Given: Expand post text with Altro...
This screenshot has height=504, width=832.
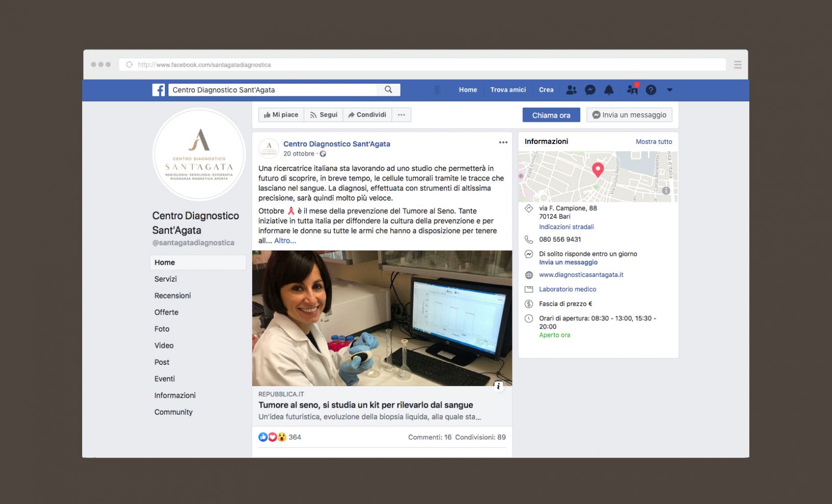Looking at the screenshot, I should tap(285, 241).
